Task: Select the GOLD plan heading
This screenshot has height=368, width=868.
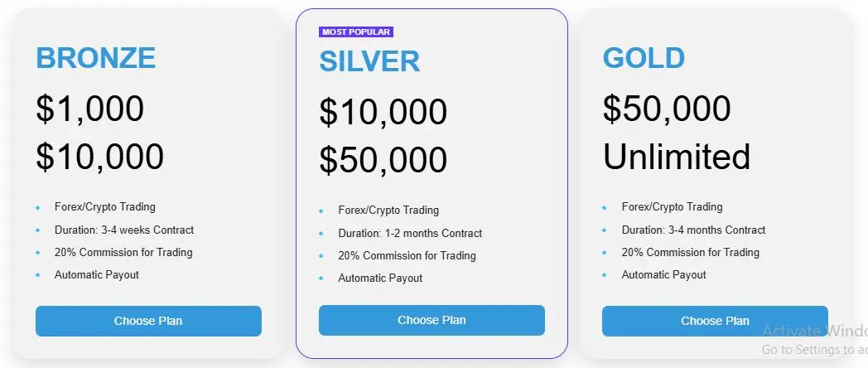Action: [x=644, y=58]
